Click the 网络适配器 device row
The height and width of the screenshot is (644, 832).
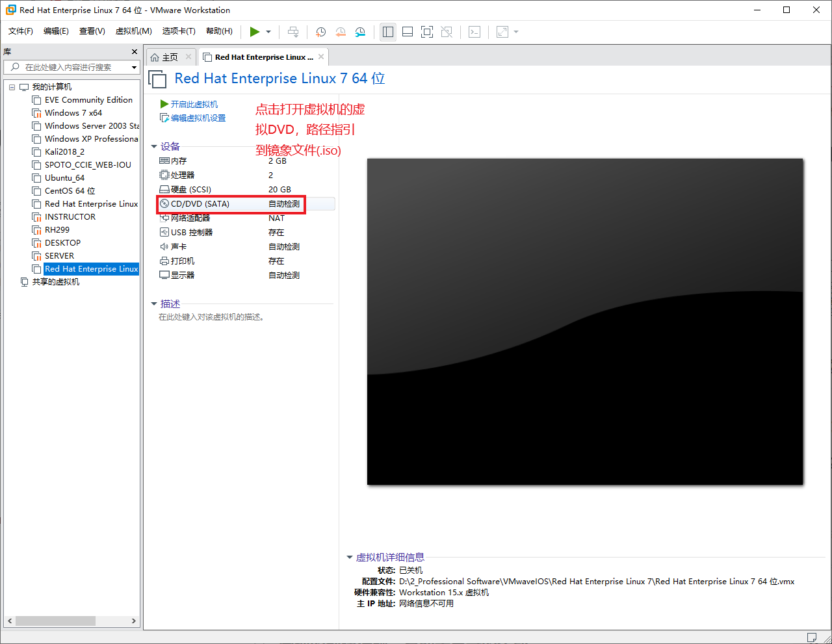(x=246, y=218)
